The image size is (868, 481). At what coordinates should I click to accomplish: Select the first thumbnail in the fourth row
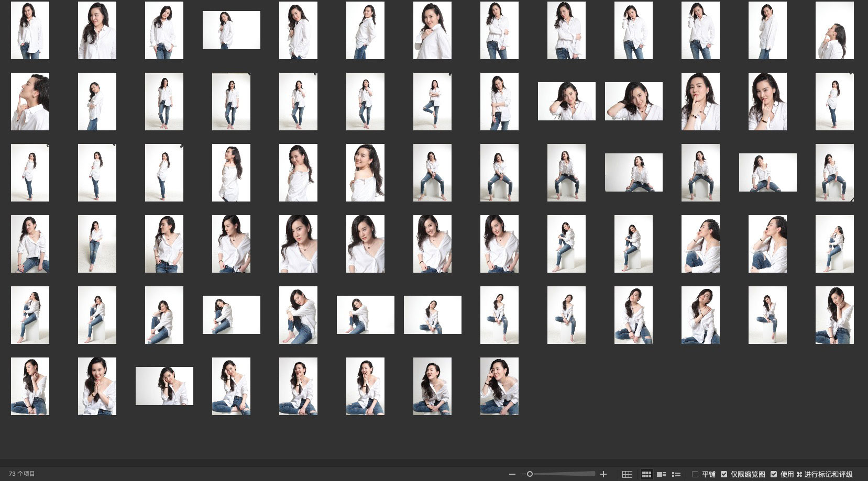[30, 244]
